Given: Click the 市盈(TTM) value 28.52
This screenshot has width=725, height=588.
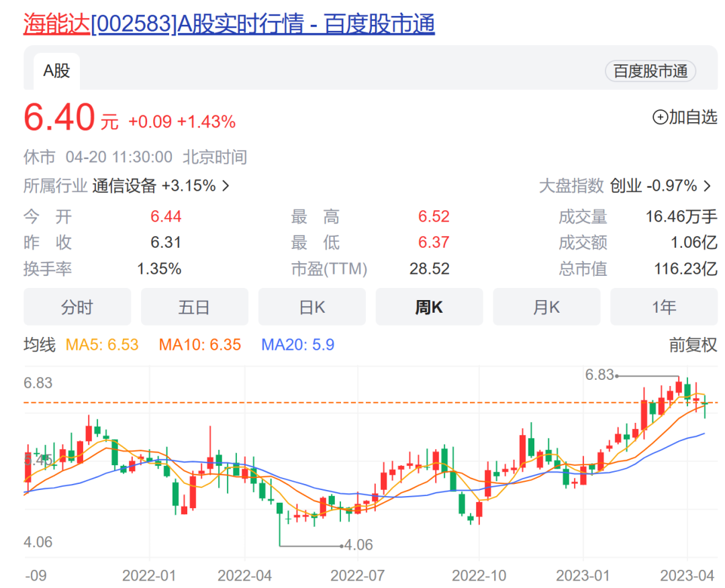Looking at the screenshot, I should click(429, 268).
